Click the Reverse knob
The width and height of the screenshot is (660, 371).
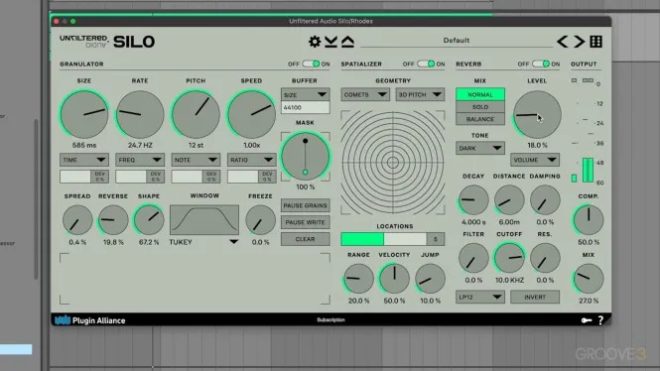click(113, 220)
